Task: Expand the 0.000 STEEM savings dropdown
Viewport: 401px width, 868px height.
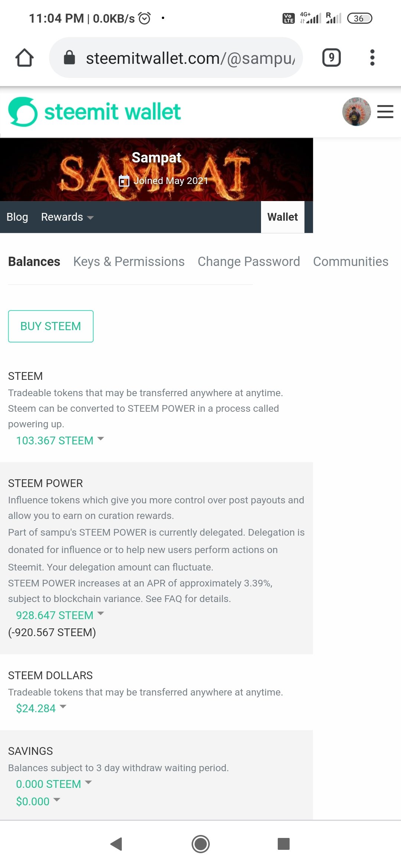Action: (x=53, y=784)
